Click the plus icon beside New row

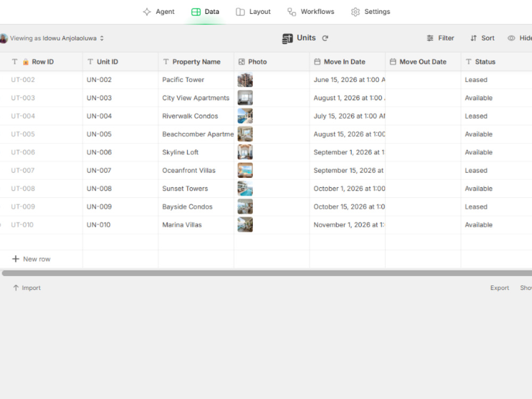(x=15, y=259)
